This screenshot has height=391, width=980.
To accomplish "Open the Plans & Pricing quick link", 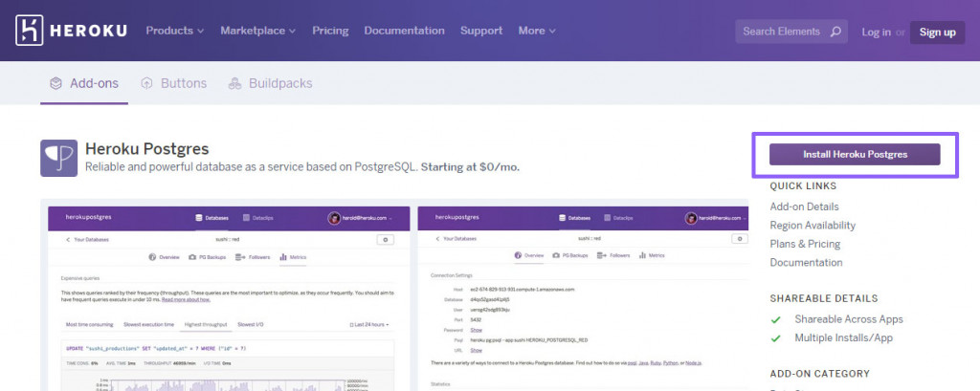I will [805, 244].
